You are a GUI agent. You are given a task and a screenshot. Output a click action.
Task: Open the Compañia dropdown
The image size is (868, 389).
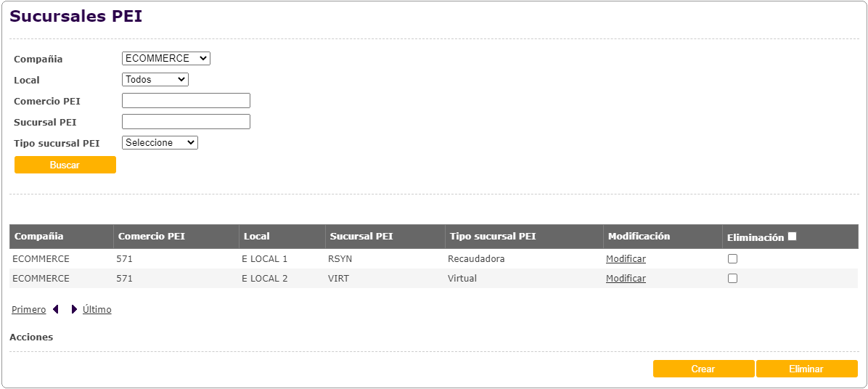click(165, 59)
